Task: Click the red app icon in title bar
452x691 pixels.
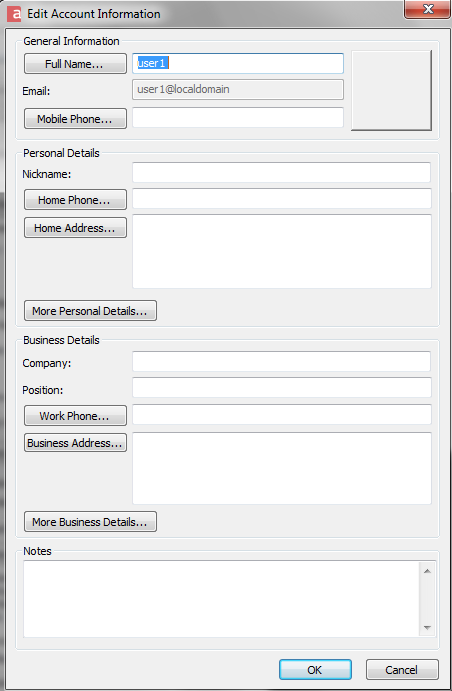Action: pyautogui.click(x=14, y=14)
